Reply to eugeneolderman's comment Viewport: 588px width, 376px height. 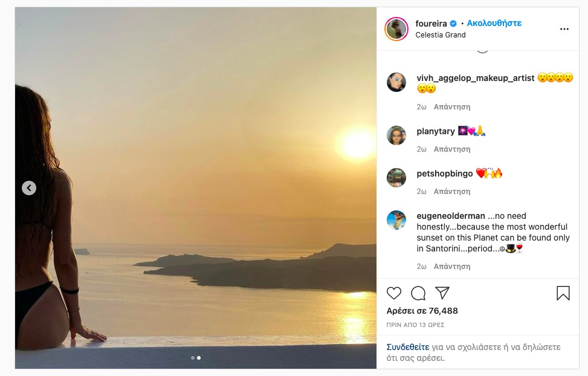tap(452, 266)
